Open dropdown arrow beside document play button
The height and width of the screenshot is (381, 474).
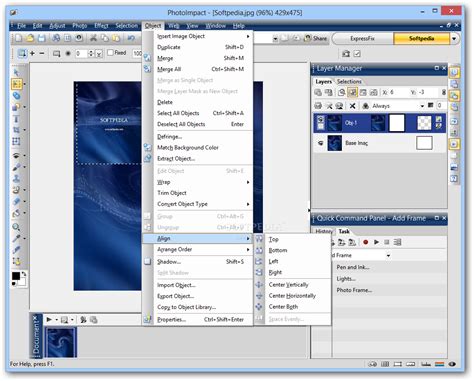56,320
